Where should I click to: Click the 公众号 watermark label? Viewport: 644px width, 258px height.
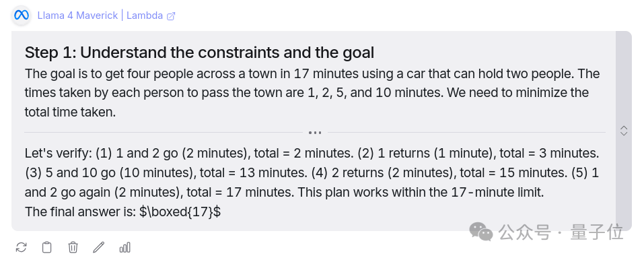[524, 233]
